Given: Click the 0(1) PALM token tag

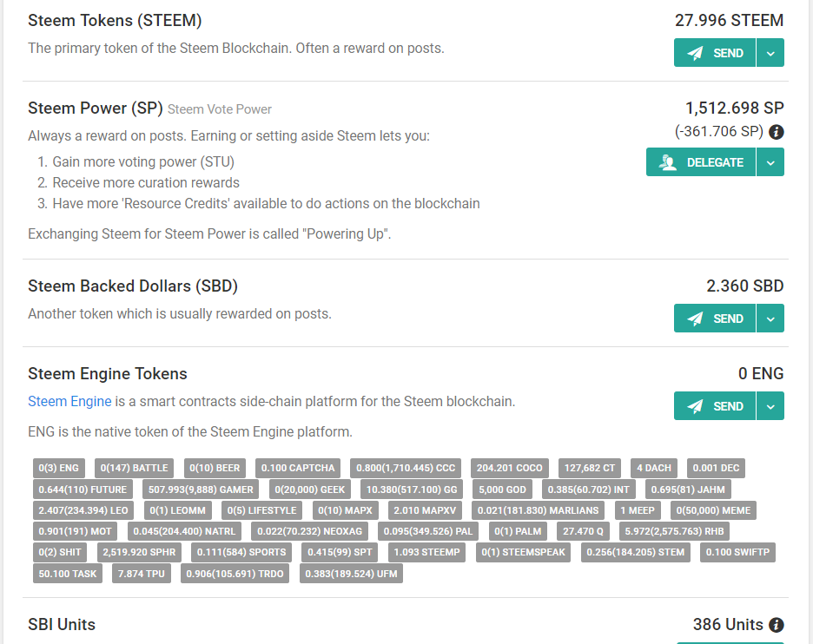Looking at the screenshot, I should pyautogui.click(x=518, y=531).
